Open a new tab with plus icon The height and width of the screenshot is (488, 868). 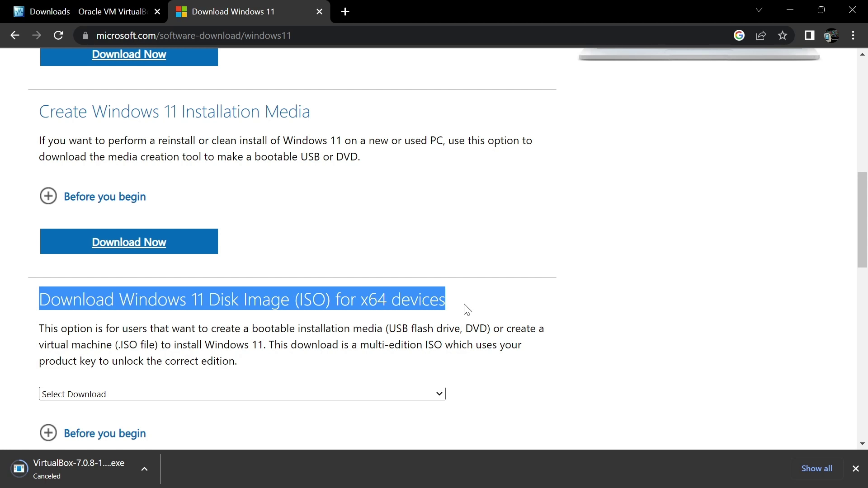tap(345, 12)
